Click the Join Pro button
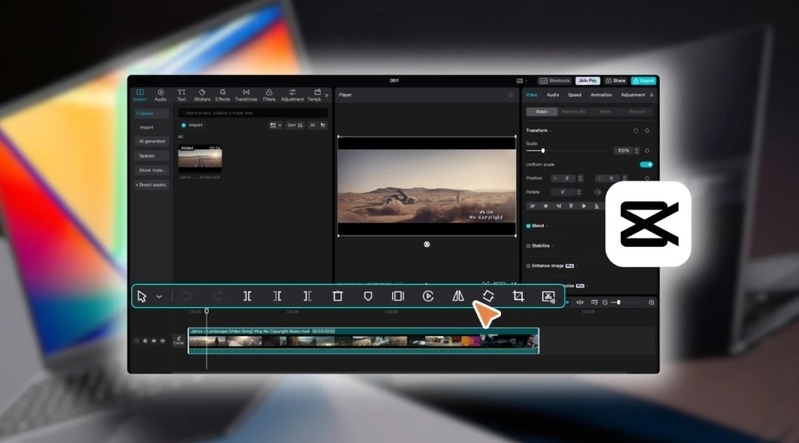Image resolution: width=799 pixels, height=443 pixels. click(x=588, y=81)
